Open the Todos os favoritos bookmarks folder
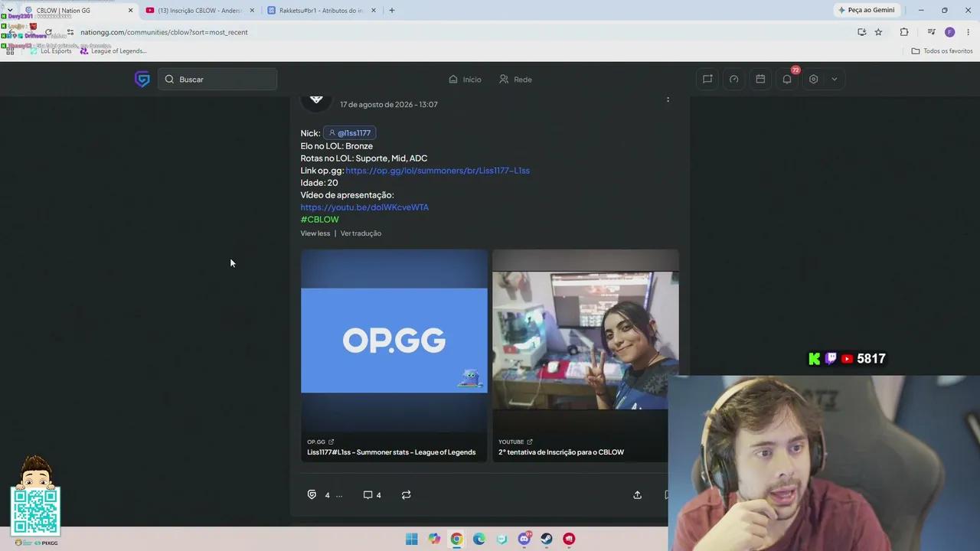 point(942,51)
